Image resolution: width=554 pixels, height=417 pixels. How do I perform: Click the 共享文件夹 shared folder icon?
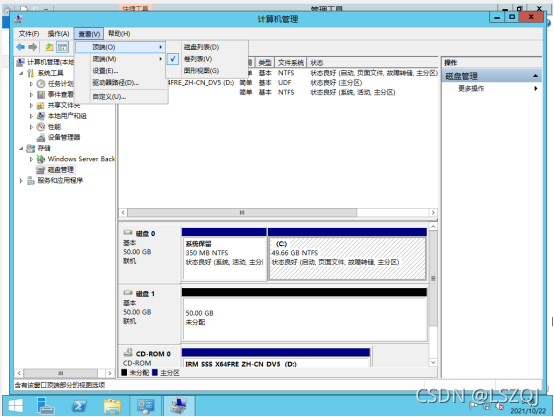[41, 105]
